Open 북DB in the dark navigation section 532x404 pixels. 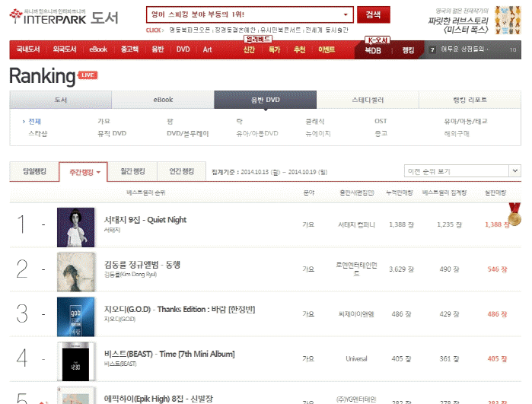(373, 50)
